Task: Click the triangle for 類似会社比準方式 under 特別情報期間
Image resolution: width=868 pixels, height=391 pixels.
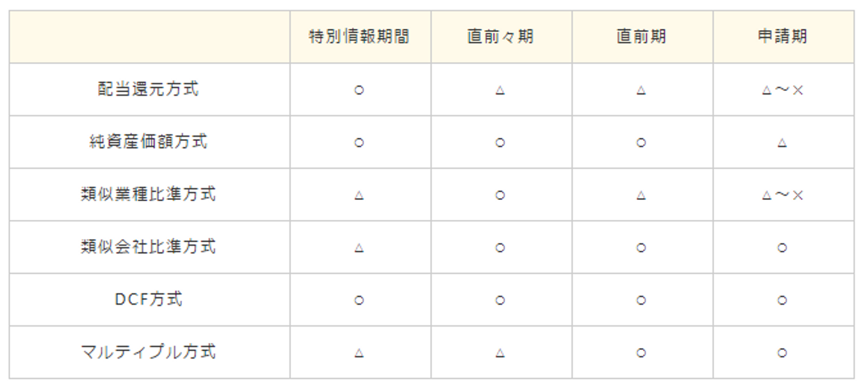Action: (x=359, y=248)
